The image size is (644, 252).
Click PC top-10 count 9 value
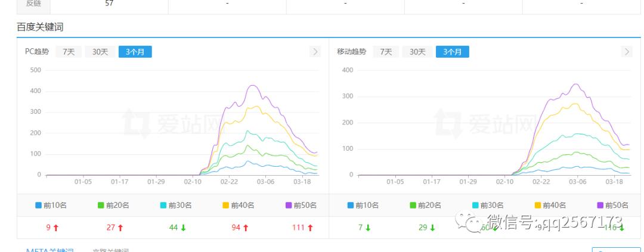[48, 228]
